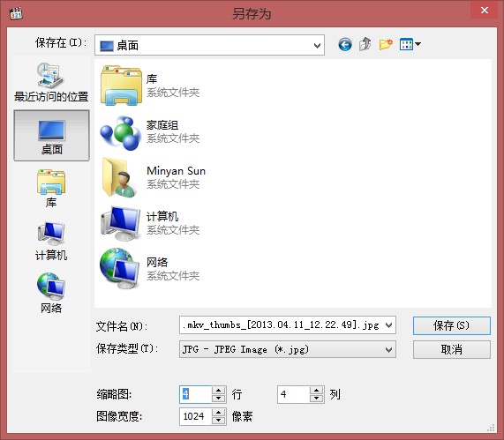This screenshot has width=504, height=440.
Task: Increase the thumbnail rows count
Action: click(x=219, y=391)
